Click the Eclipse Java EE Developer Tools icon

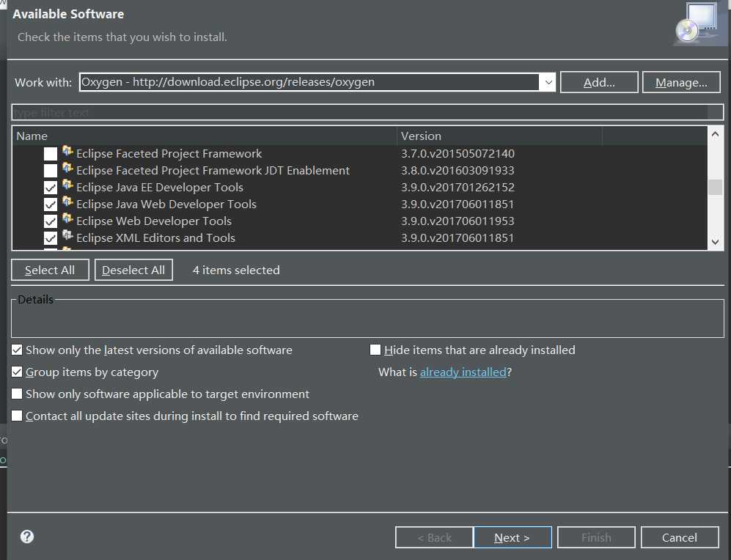(67, 185)
